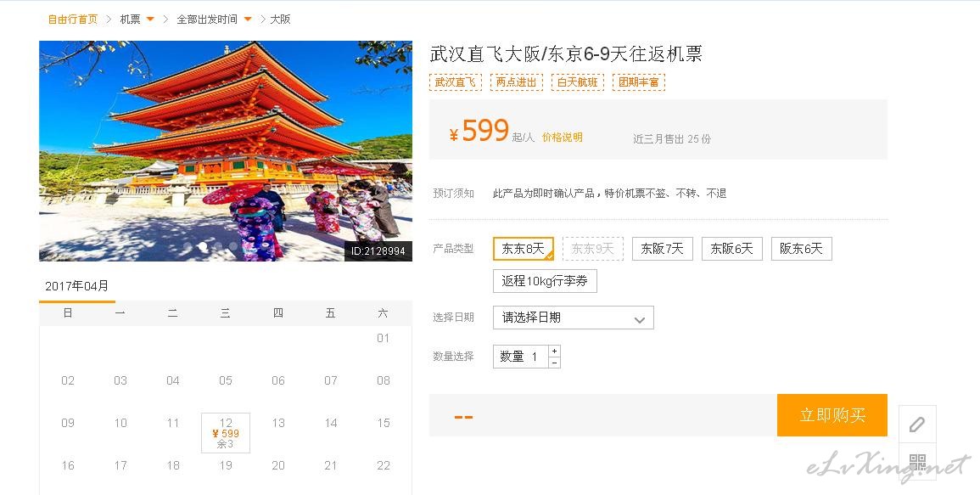Click calendar date 22
This screenshot has height=495, width=980.
pyautogui.click(x=384, y=465)
